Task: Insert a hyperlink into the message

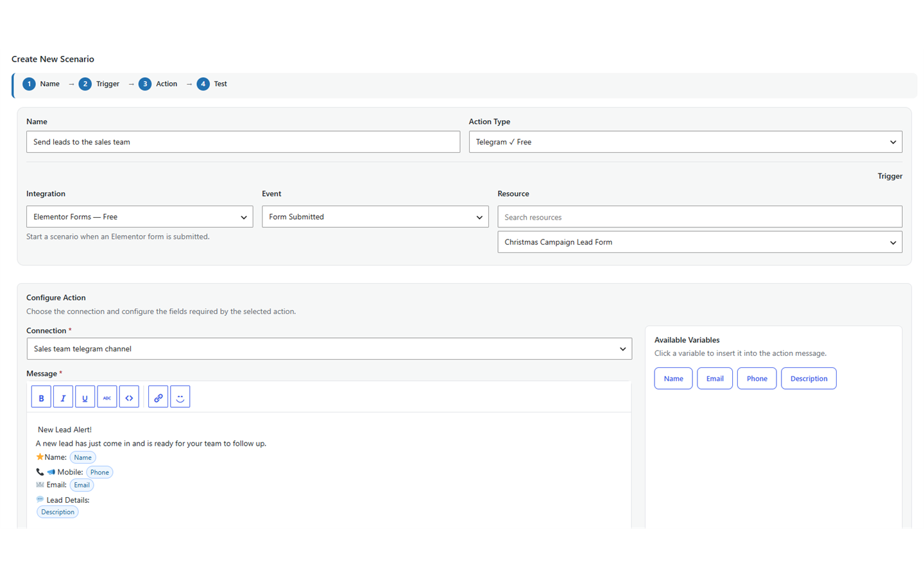Action: point(158,398)
